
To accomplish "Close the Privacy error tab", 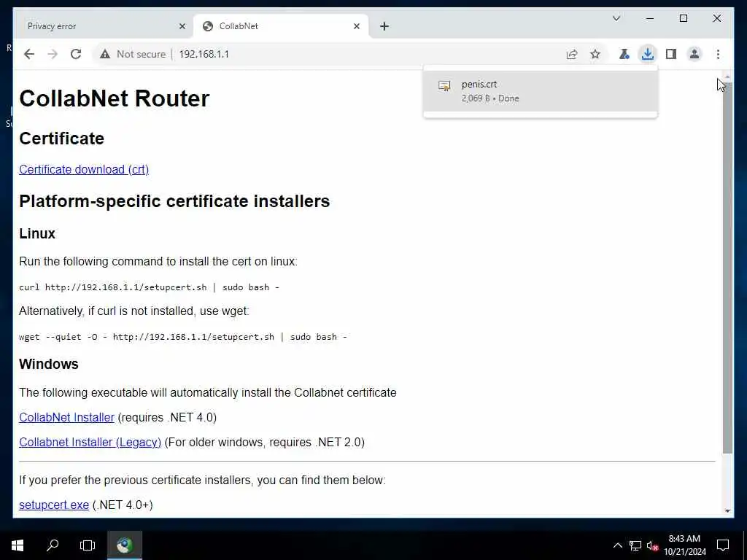I will coord(182,26).
